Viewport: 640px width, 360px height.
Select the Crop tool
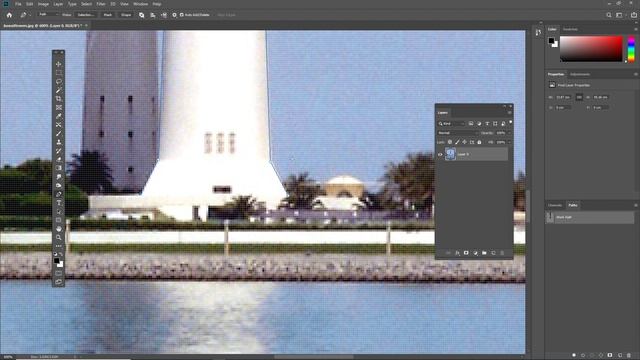pyautogui.click(x=59, y=99)
